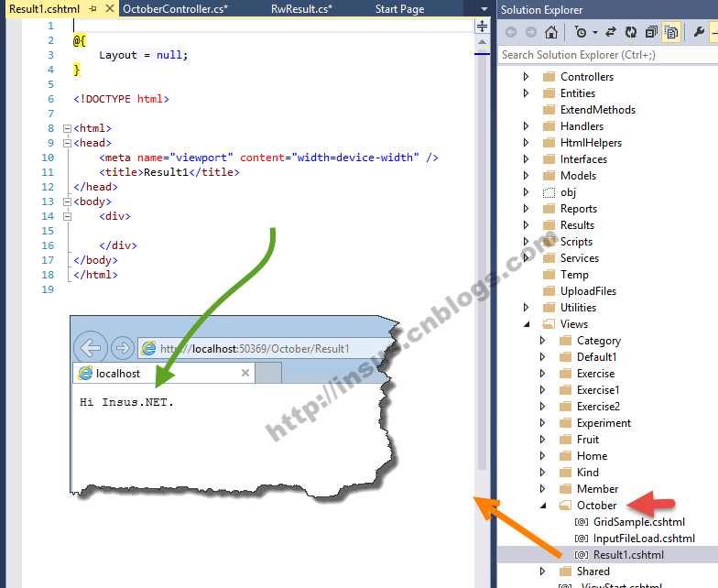Click the browser Forward button in embedded image
This screenshot has height=588, width=718.
[123, 348]
